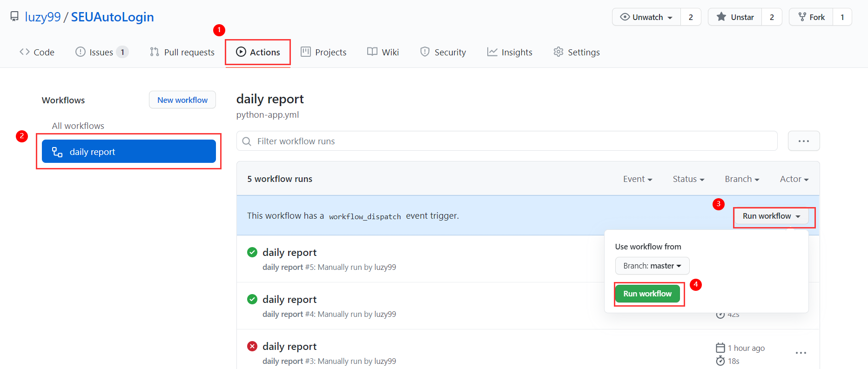Viewport: 868px width, 369px height.
Task: Expand the Actor filter dropdown
Action: pyautogui.click(x=794, y=179)
